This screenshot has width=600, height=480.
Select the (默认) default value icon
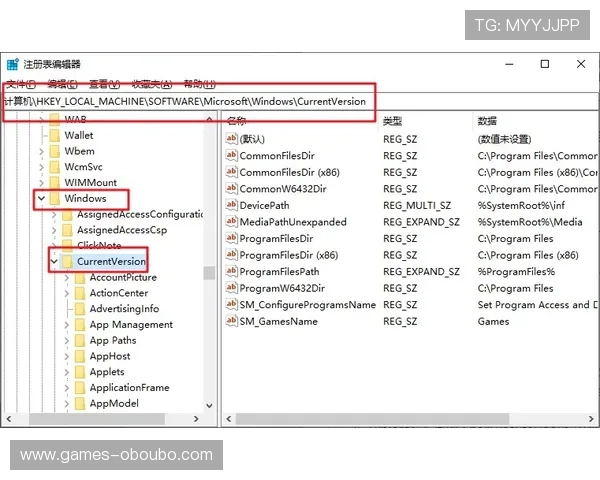(x=231, y=139)
